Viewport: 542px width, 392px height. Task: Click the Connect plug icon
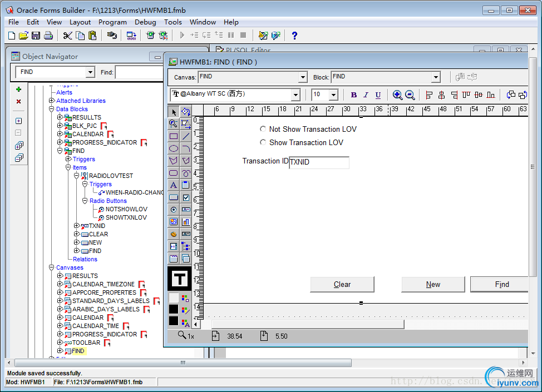[112, 35]
